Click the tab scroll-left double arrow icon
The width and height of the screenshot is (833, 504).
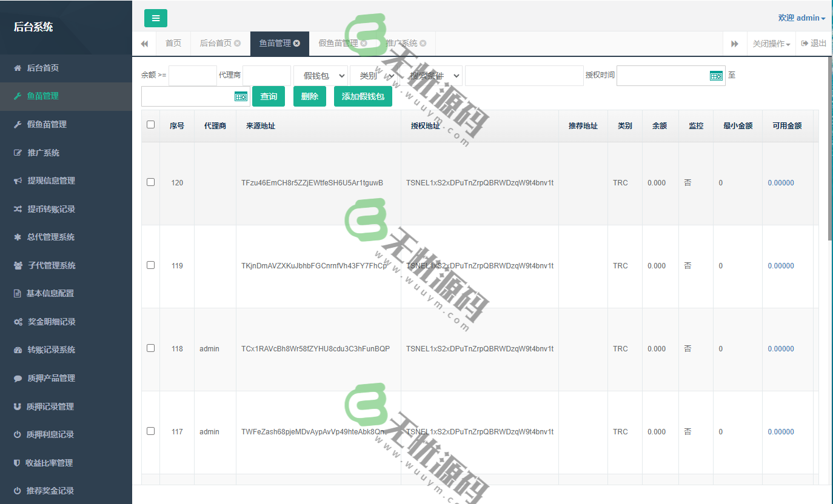pos(144,44)
